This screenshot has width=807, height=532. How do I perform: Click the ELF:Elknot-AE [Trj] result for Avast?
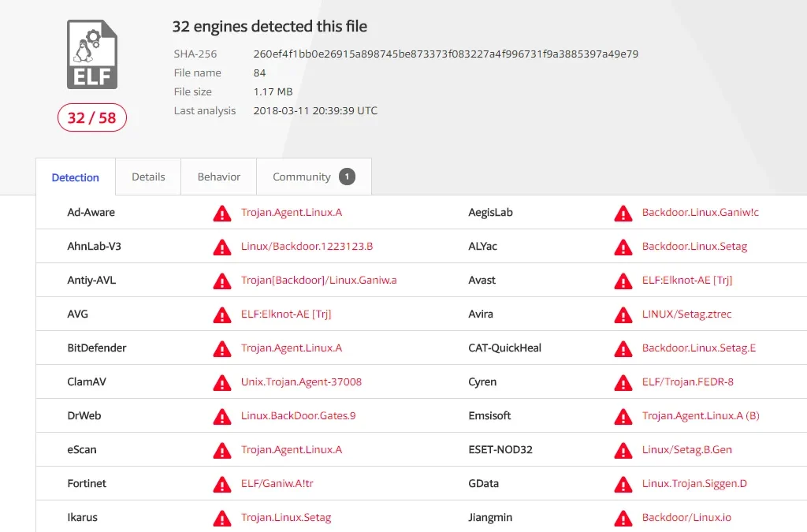(687, 281)
